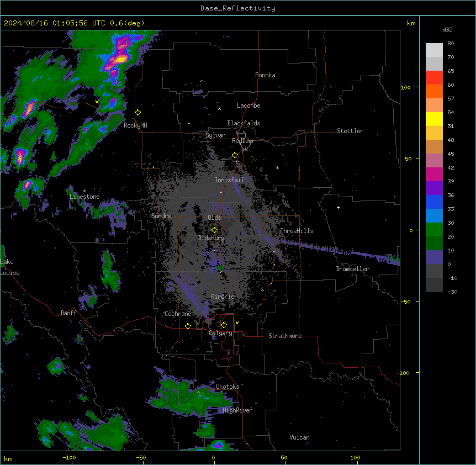Choose the purple 36-39 dBZ legend swatch
Image resolution: width=476 pixels, height=465 pixels.
[x=434, y=188]
